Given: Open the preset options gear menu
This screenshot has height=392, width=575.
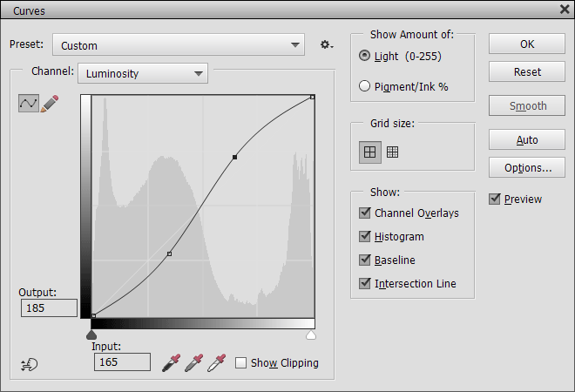Looking at the screenshot, I should pos(327,45).
